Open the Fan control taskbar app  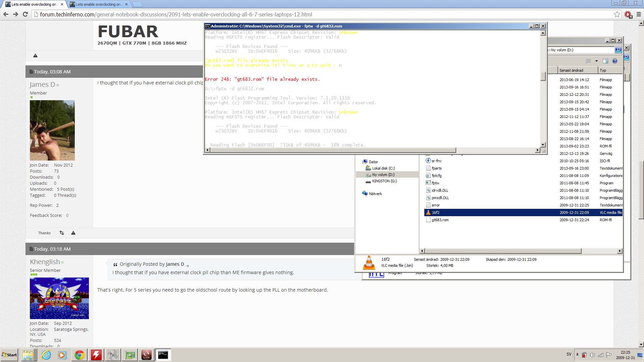point(113,355)
